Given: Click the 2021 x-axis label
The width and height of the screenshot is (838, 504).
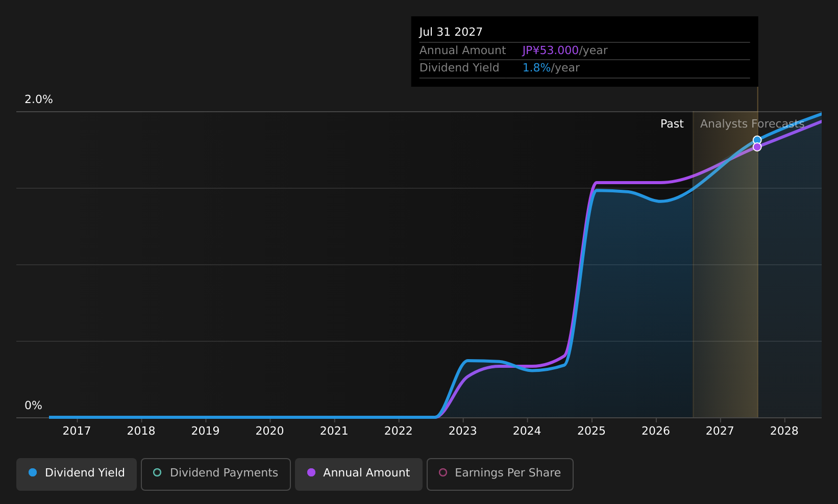Looking at the screenshot, I should click(x=334, y=431).
